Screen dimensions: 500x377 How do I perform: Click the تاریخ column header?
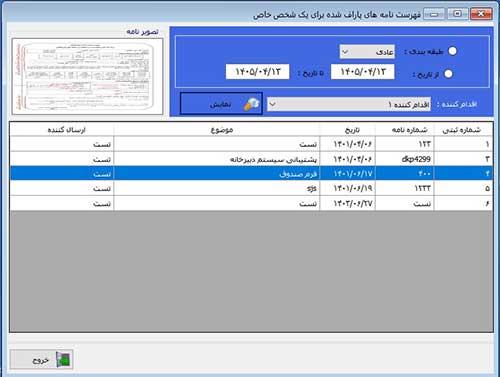click(x=348, y=130)
